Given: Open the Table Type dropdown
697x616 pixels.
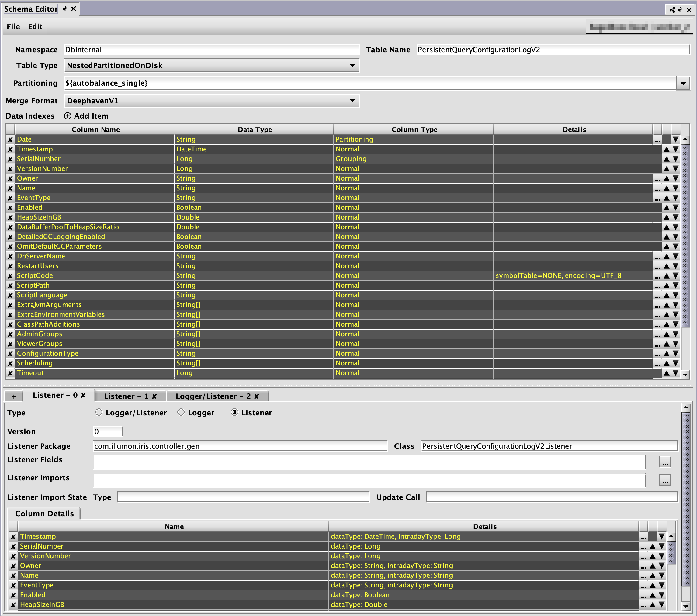Looking at the screenshot, I should [352, 65].
